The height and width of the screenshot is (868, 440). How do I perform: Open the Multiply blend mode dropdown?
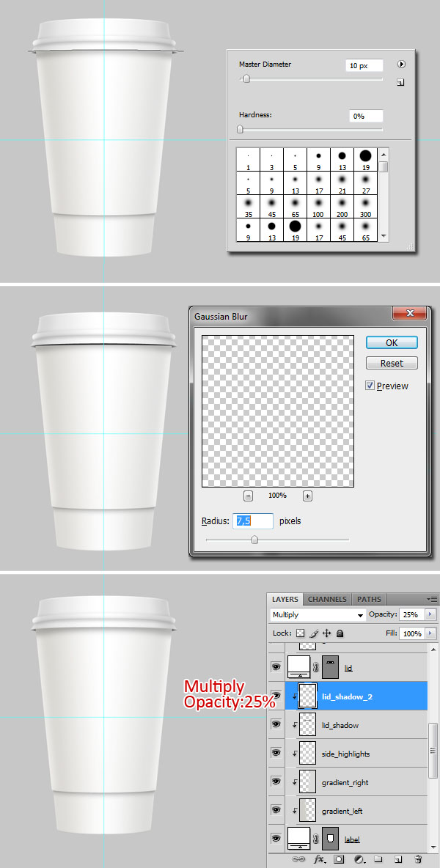[318, 615]
